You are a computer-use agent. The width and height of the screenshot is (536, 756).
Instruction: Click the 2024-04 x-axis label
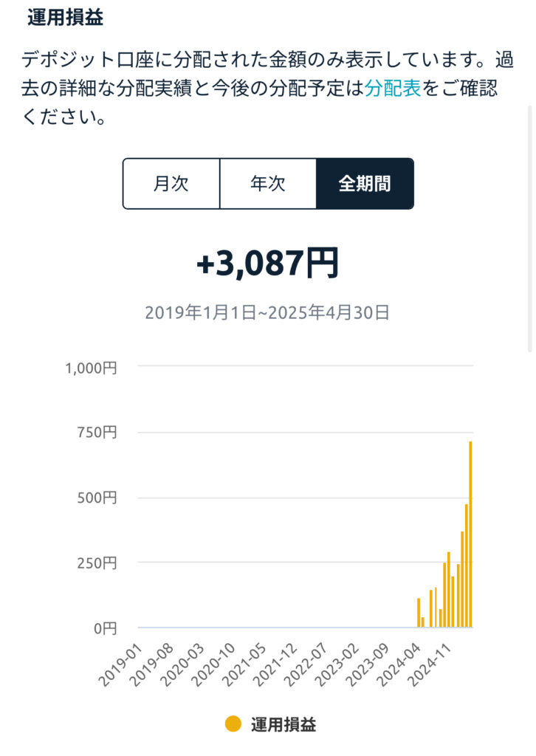click(x=399, y=664)
